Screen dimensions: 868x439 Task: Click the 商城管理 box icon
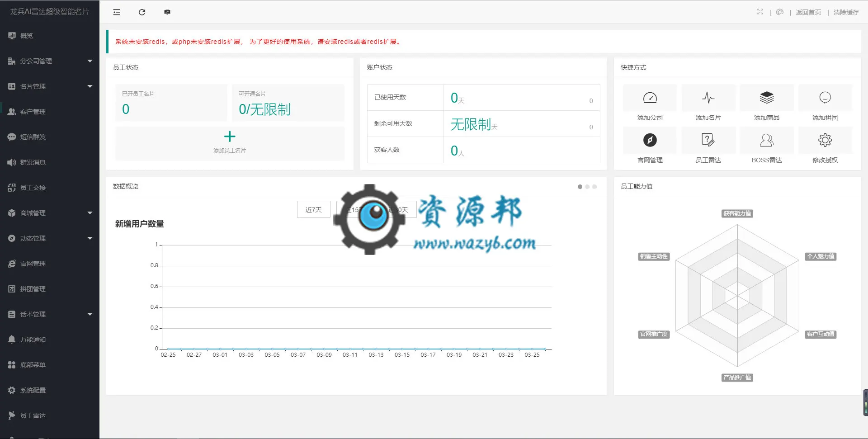(12, 213)
